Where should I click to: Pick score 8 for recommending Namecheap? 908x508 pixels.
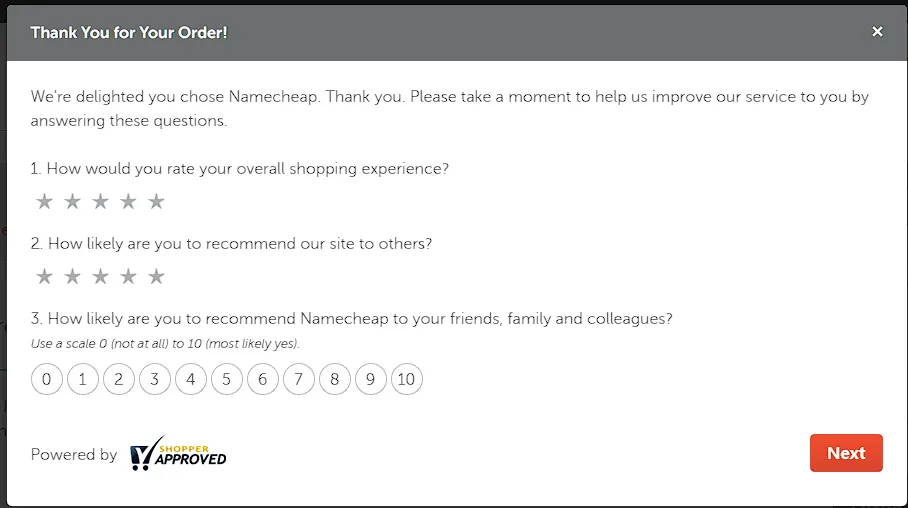[335, 379]
